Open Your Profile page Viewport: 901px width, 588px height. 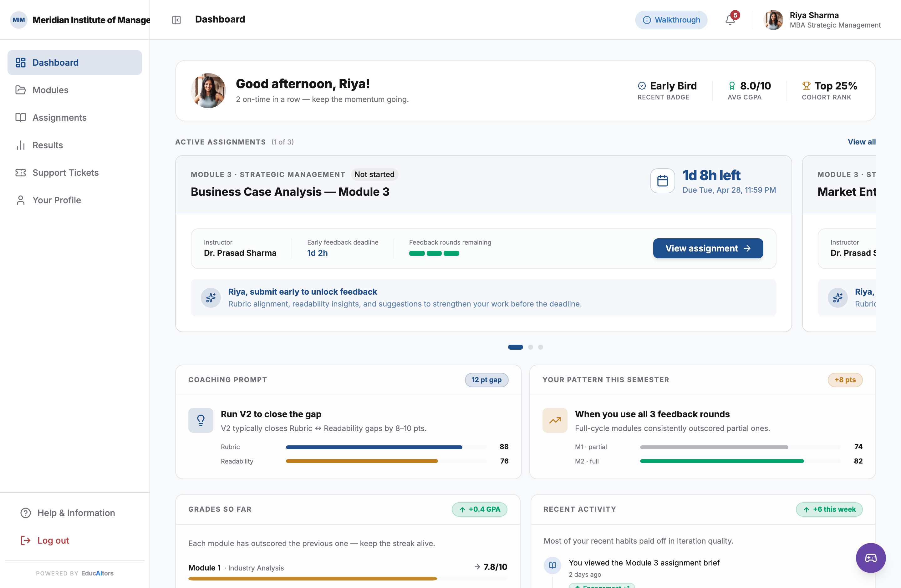(74, 200)
